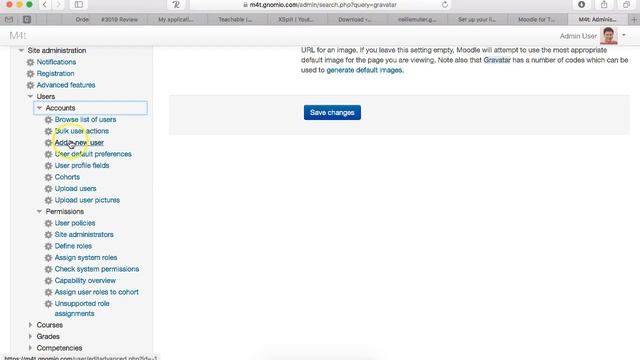Viewport: 640px width, 360px height.
Task: Click gear icon beside Add a new user
Action: [x=48, y=142]
